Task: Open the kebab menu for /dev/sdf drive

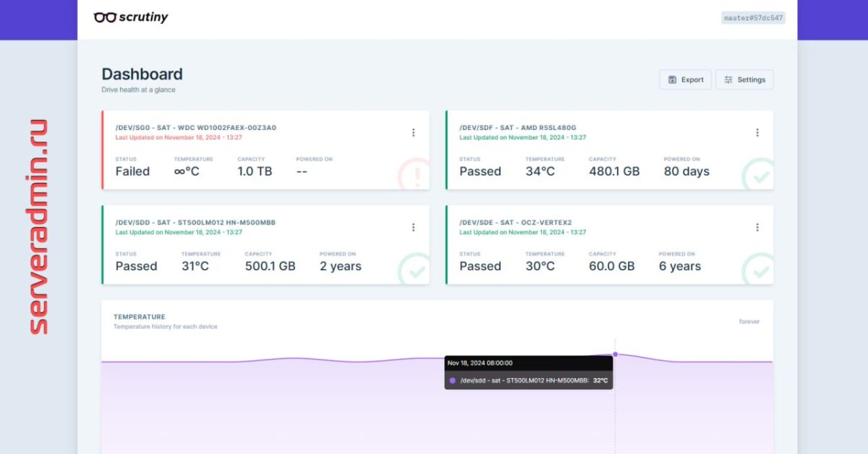Action: coord(757,132)
